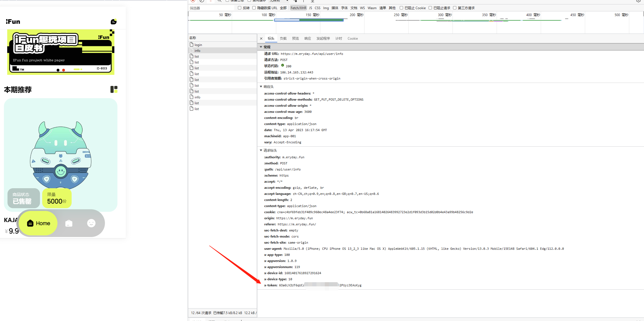Click the 已售罄 product status badge
The height and width of the screenshot is (321, 644).
point(24,198)
